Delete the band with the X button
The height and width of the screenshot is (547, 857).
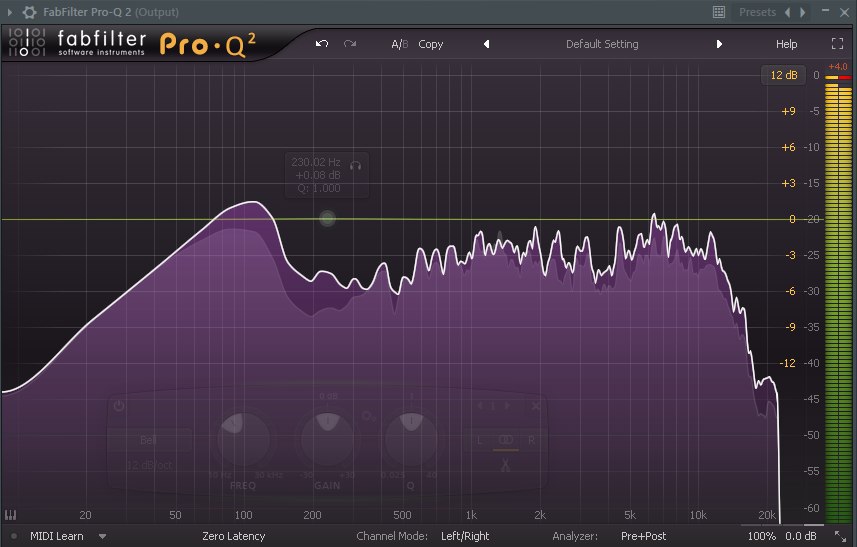pos(536,406)
